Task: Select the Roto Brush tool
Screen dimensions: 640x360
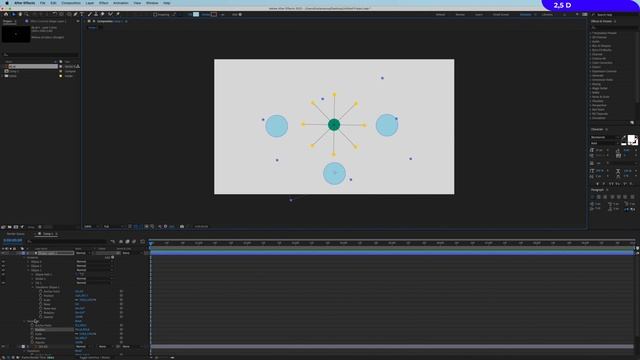Action: tap(110, 14)
